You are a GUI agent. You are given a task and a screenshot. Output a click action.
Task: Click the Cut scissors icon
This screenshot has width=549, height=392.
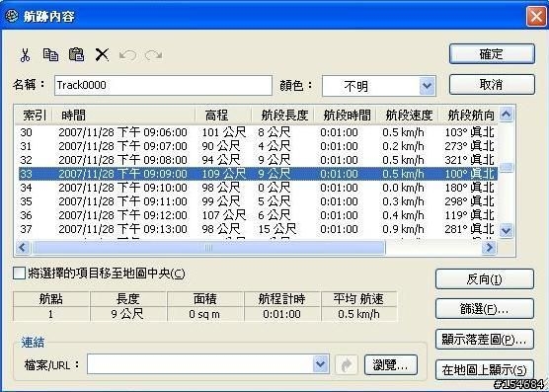pos(26,55)
